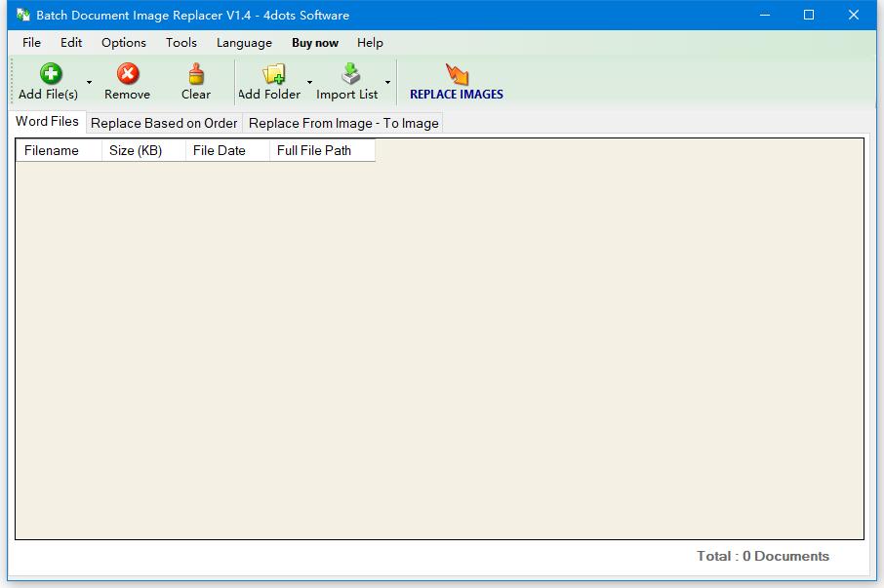This screenshot has height=588, width=884.
Task: Click the red Remove X icon
Action: 128,73
